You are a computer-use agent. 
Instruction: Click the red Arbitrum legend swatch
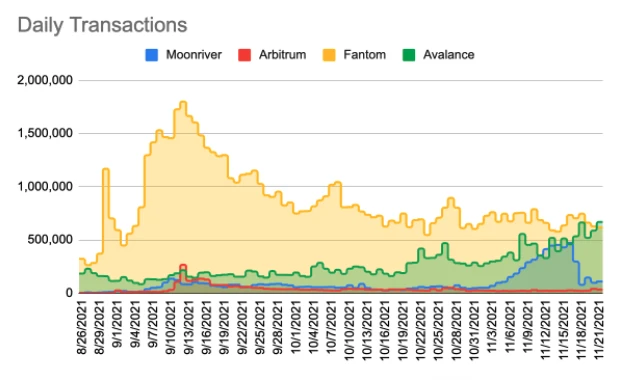(x=244, y=55)
